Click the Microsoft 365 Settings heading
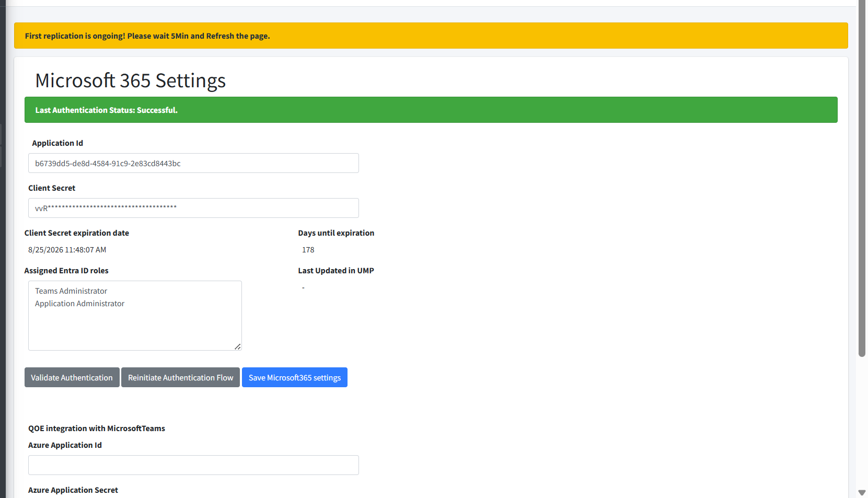 [x=130, y=80]
